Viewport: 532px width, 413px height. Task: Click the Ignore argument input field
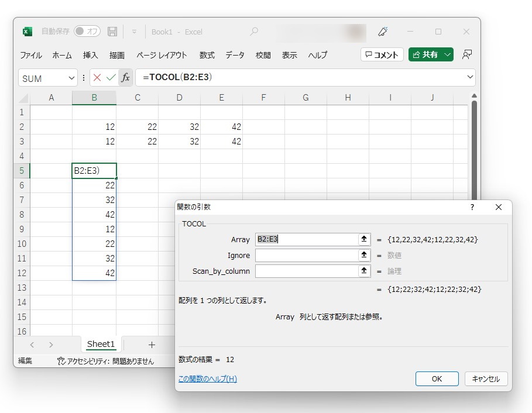(307, 255)
